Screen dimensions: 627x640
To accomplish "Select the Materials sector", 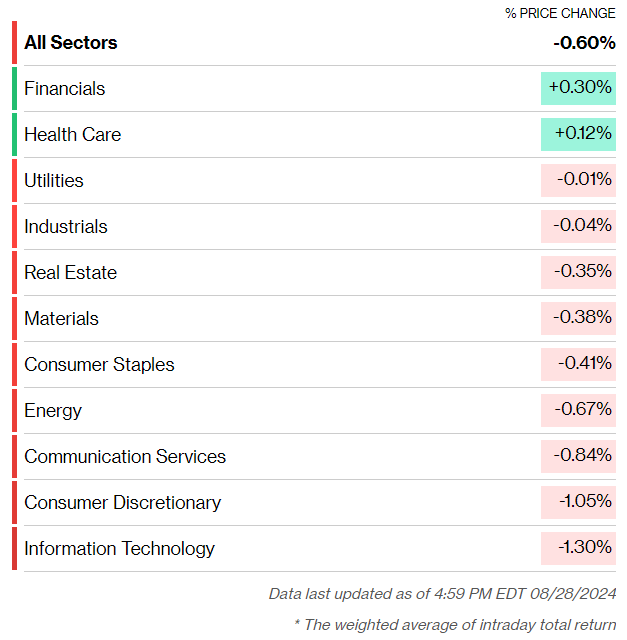I will [x=62, y=319].
